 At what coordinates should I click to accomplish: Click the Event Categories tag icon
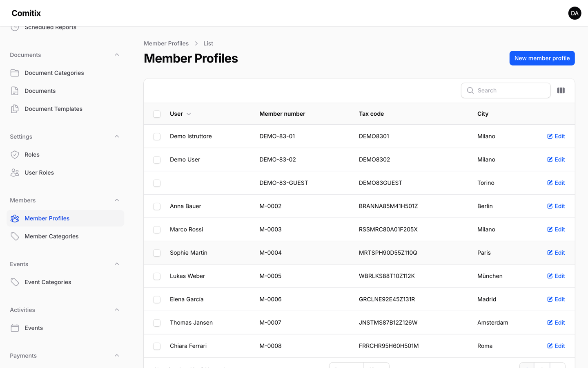coord(15,282)
